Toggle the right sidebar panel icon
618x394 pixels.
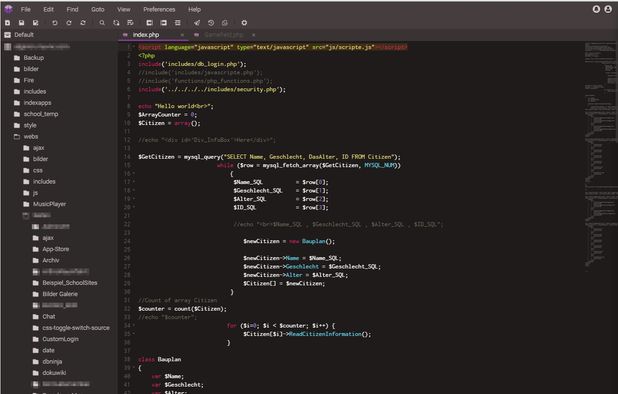[x=164, y=23]
